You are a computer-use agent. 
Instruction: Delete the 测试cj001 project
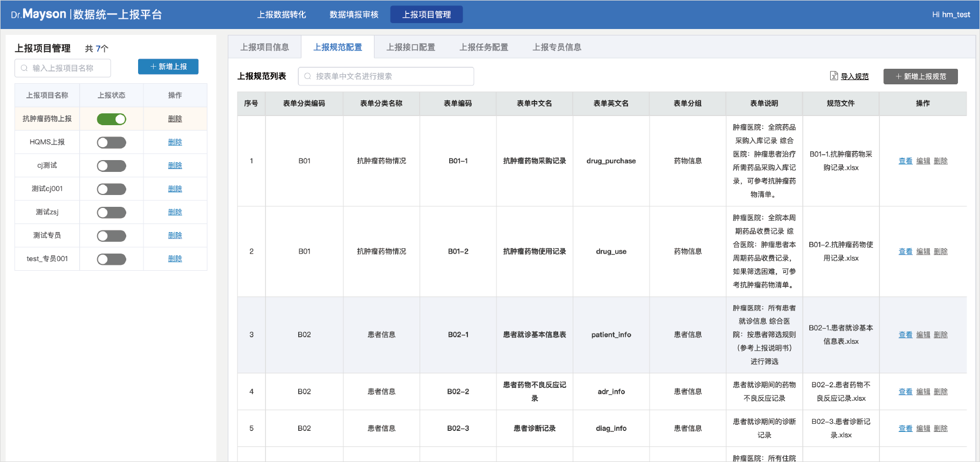(x=175, y=189)
